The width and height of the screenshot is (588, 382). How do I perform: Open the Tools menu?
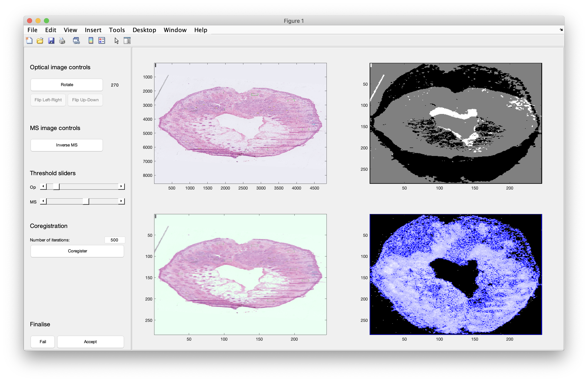tap(117, 30)
